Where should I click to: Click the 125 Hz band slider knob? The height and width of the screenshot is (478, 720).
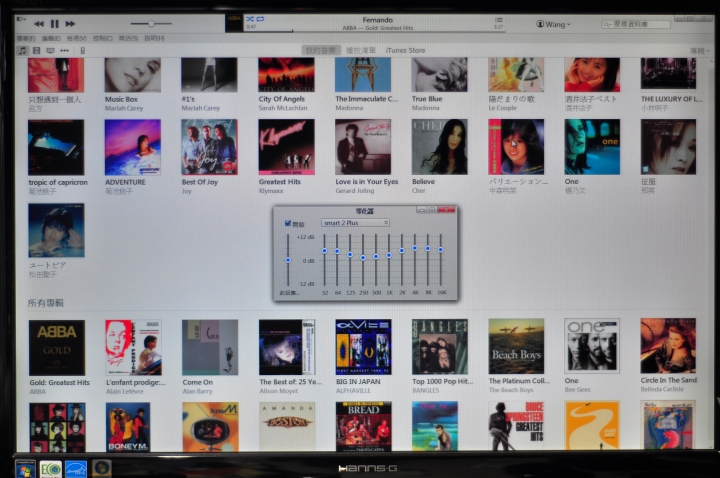(x=350, y=254)
